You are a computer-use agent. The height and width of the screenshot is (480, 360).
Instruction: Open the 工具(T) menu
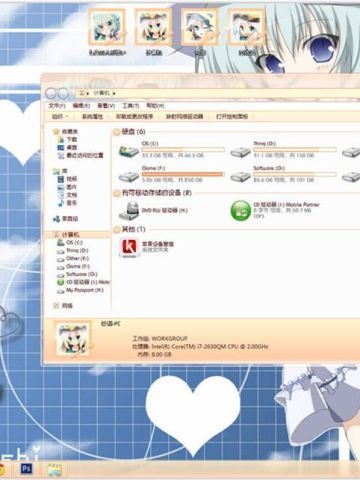pyautogui.click(x=130, y=106)
